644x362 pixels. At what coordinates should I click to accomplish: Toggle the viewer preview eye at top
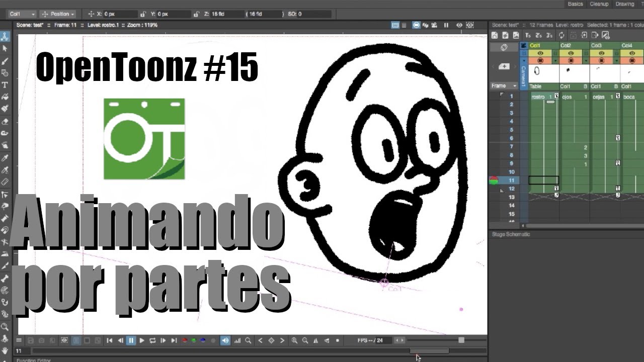click(x=459, y=25)
